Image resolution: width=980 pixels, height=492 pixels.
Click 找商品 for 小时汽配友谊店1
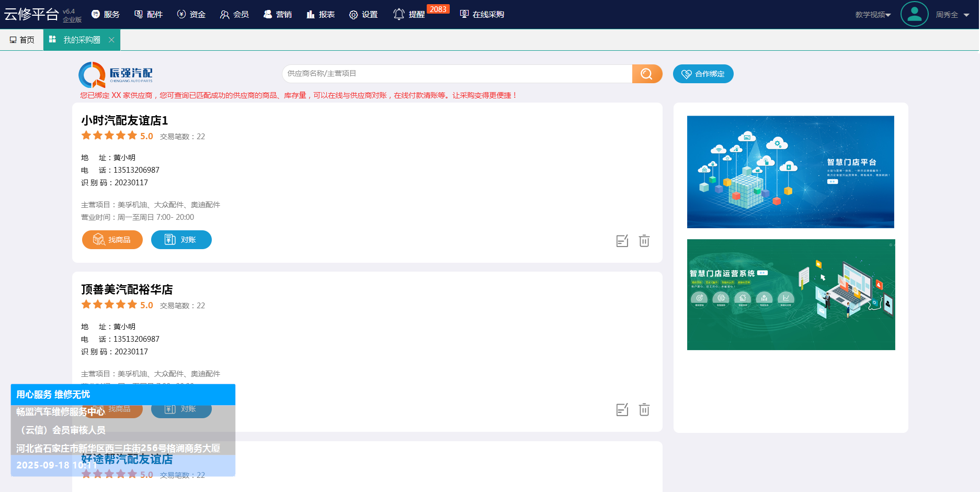(112, 240)
